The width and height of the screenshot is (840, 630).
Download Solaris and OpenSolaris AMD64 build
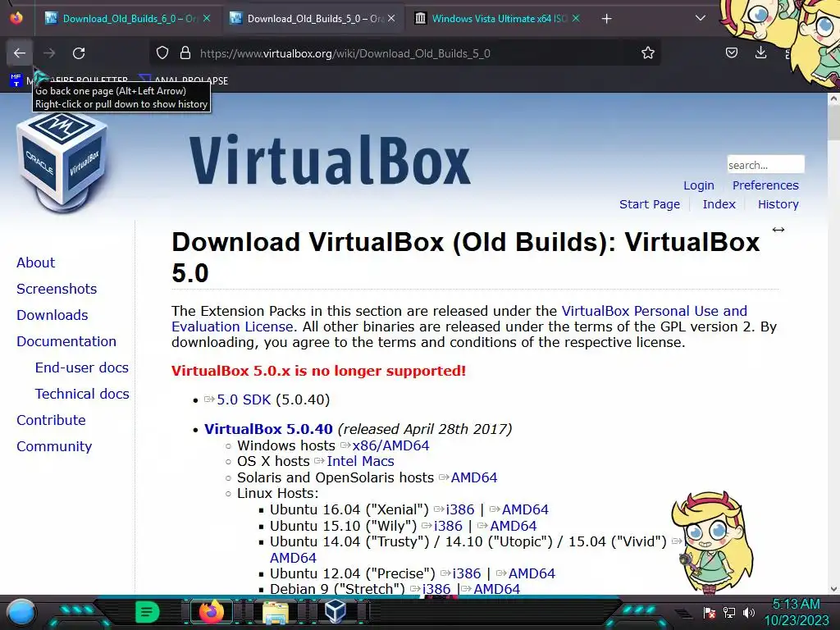pos(473,477)
